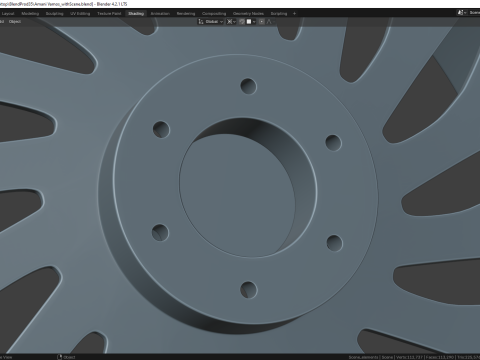Click the Scene name field
480x360 pixels.
(474, 13)
